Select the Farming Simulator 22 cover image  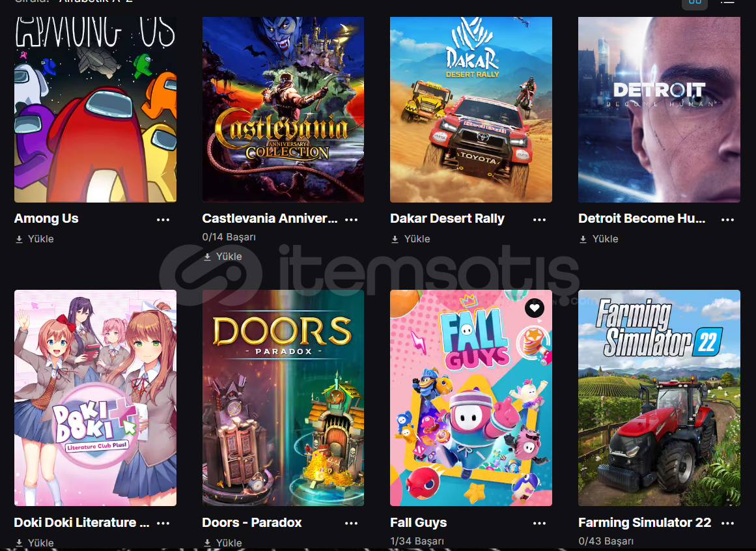pyautogui.click(x=659, y=398)
